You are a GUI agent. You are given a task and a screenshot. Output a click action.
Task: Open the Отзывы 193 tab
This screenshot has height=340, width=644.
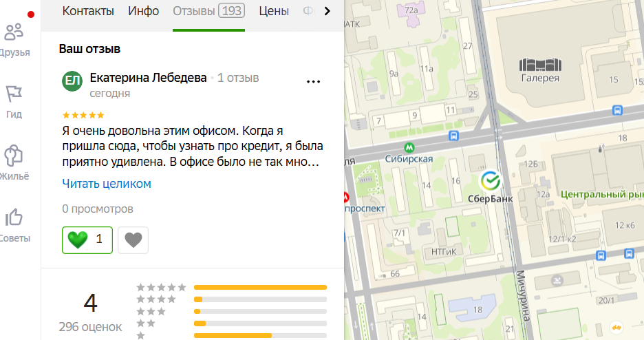208,11
